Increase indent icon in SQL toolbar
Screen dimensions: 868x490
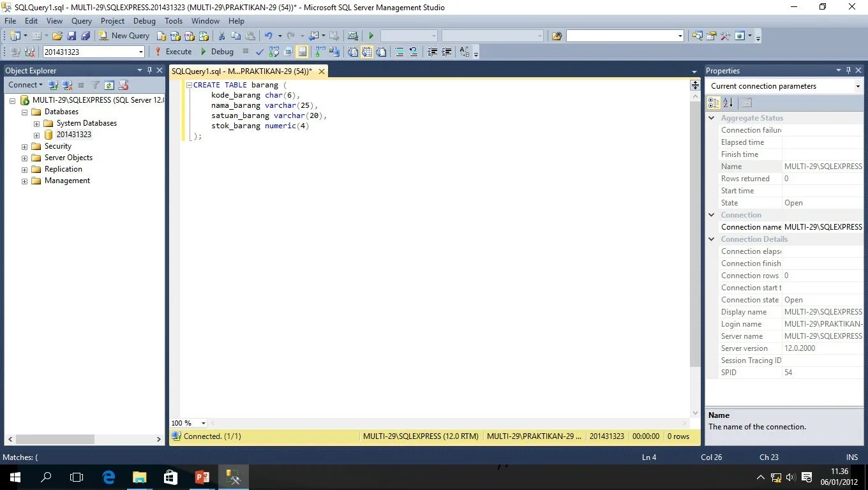pos(447,52)
